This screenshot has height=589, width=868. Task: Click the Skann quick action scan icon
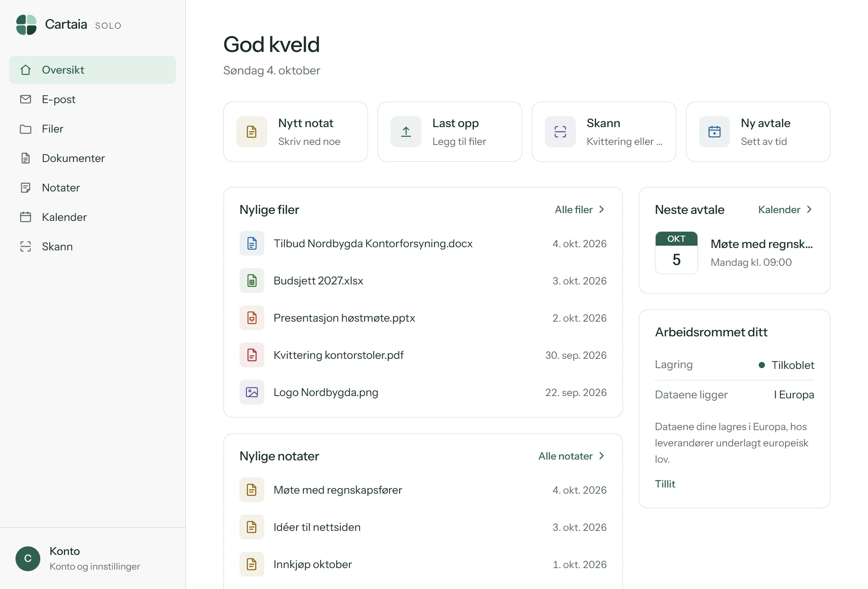pos(560,132)
